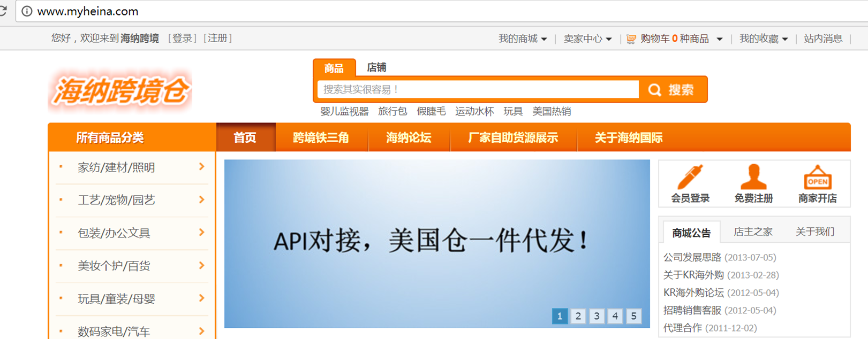Open the 跨境铁三角 navigation item
Viewport: 868px width, 339px height.
click(x=321, y=138)
